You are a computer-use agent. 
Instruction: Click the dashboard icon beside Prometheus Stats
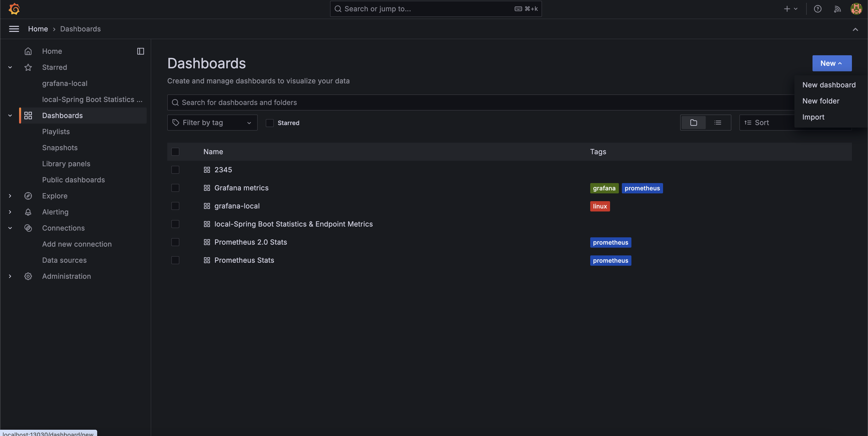[x=207, y=260]
